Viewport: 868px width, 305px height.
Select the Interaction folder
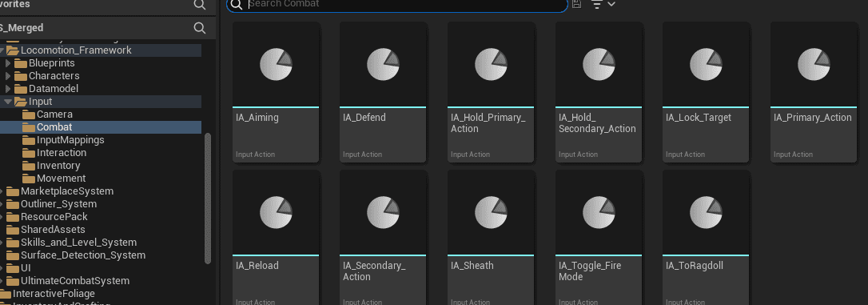click(101, 152)
